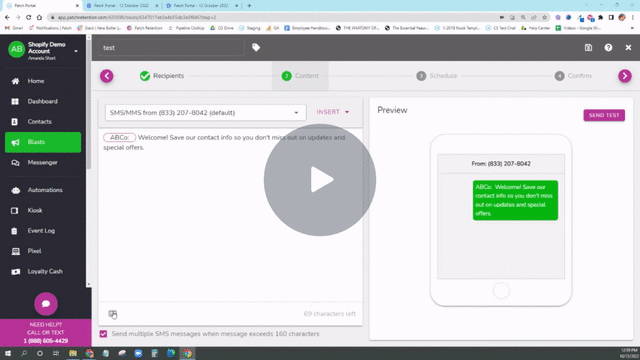Open the Chrome menu three dots
This screenshot has height=360, width=640.
tap(633, 18)
